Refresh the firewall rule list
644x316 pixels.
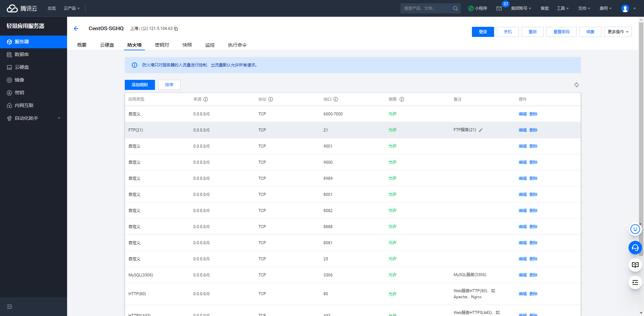pyautogui.click(x=577, y=85)
